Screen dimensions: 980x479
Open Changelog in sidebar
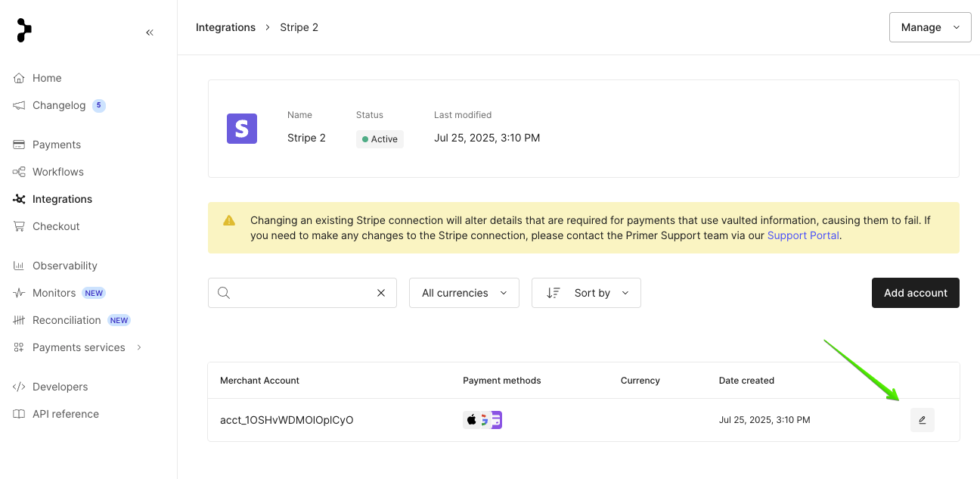point(59,105)
